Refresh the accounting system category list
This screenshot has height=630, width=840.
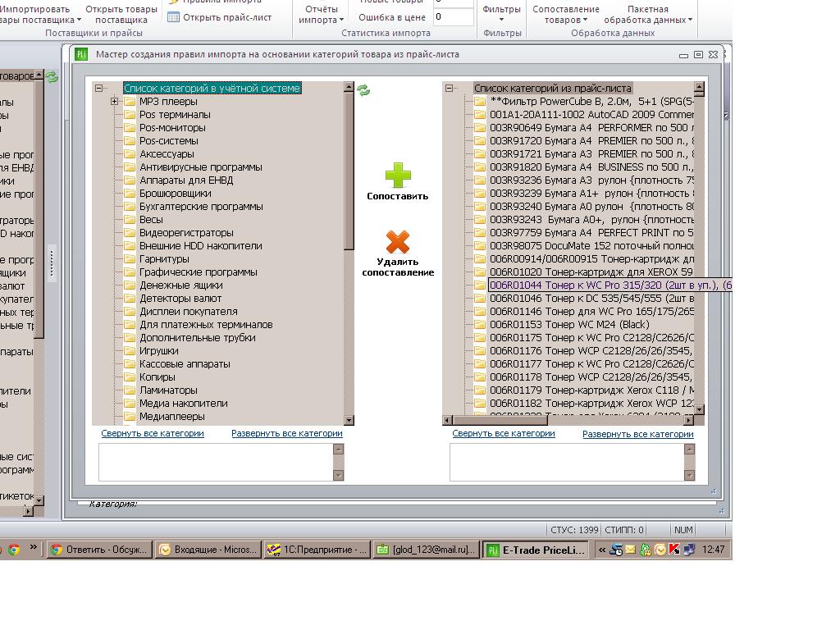point(363,90)
